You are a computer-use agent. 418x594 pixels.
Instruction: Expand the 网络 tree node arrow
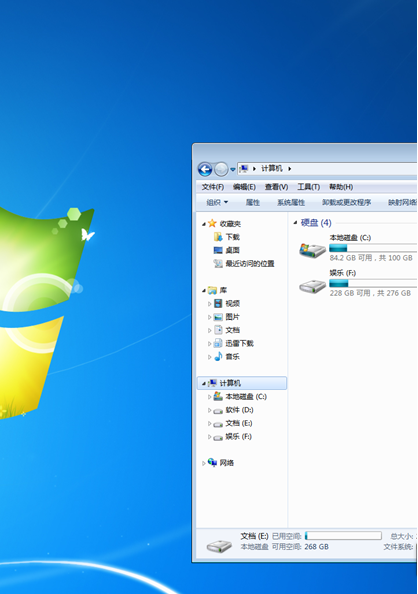[204, 463]
